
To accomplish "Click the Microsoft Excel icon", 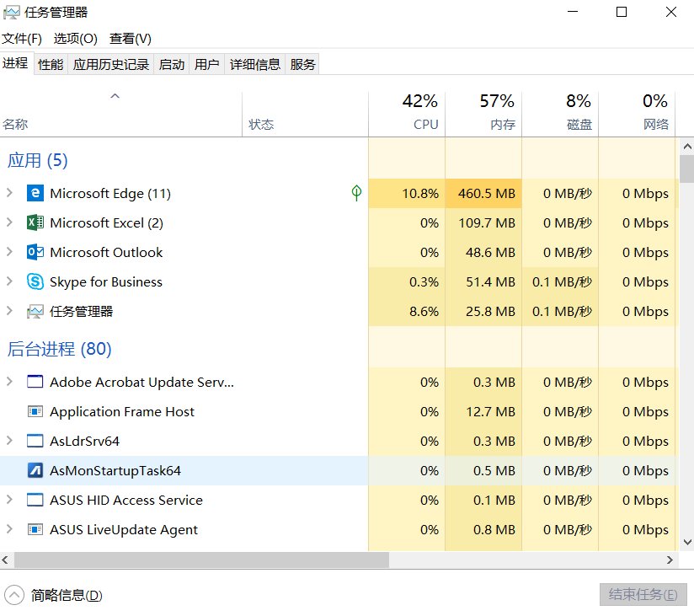I will pos(35,222).
